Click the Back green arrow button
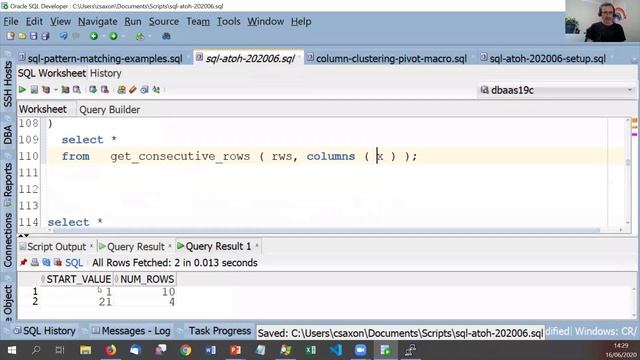Viewport: 640px width, 360px height. point(94,36)
